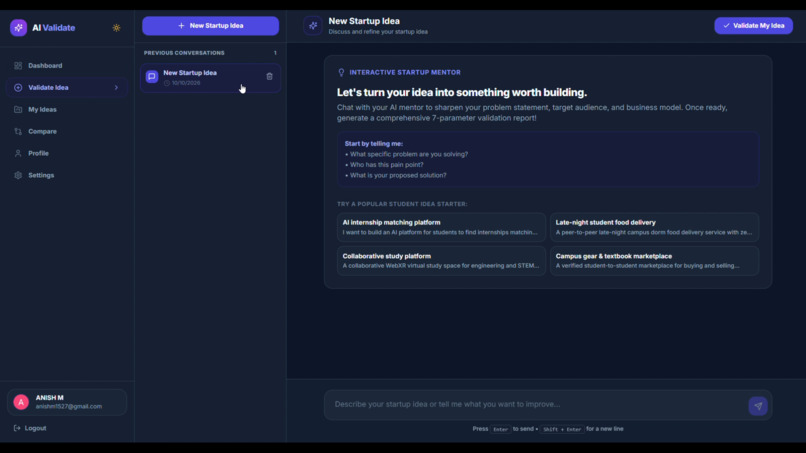Image resolution: width=806 pixels, height=453 pixels.
Task: Click the 'Discuss and refine your startup idea' subtitle
Action: [378, 32]
